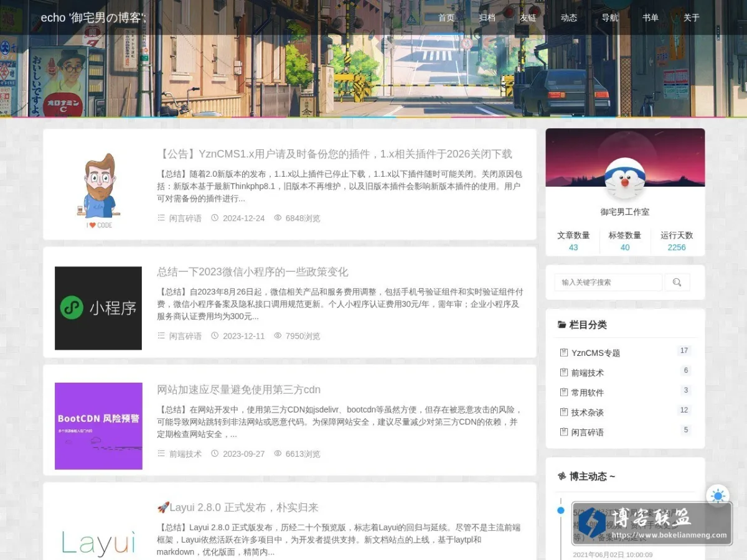Viewport: 747px width, 560px height.
Task: Click the list icon beside 前端技术 on the 2023-09-27 post
Action: click(x=161, y=453)
